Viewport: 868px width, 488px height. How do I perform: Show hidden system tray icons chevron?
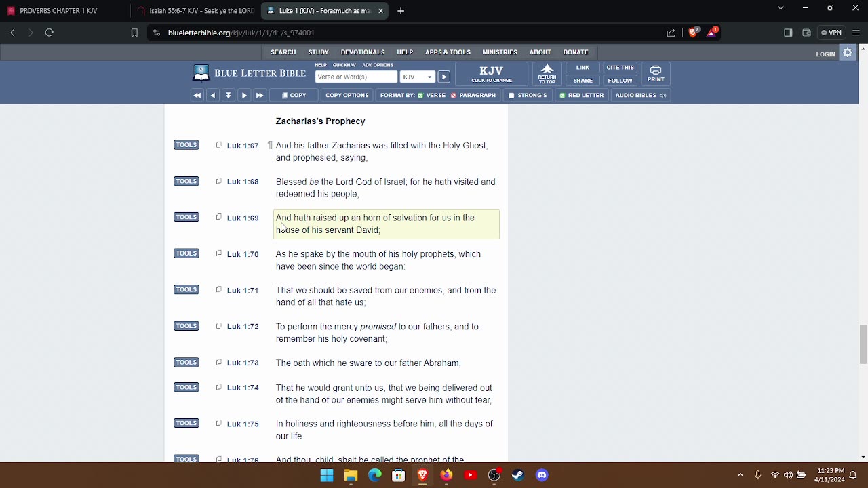(x=740, y=475)
